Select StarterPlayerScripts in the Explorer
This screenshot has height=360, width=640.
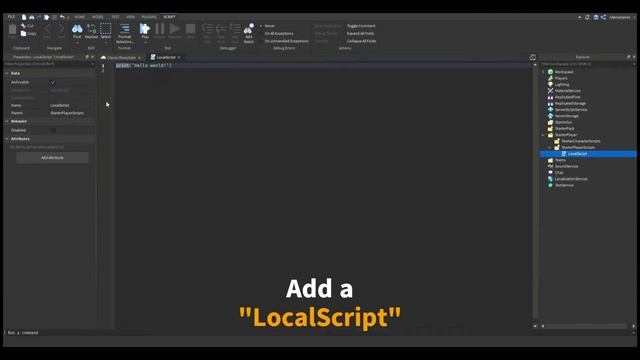pyautogui.click(x=578, y=147)
